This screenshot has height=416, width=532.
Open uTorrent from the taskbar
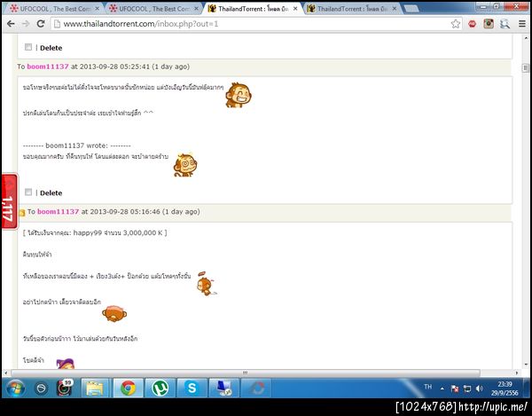[x=160, y=389]
